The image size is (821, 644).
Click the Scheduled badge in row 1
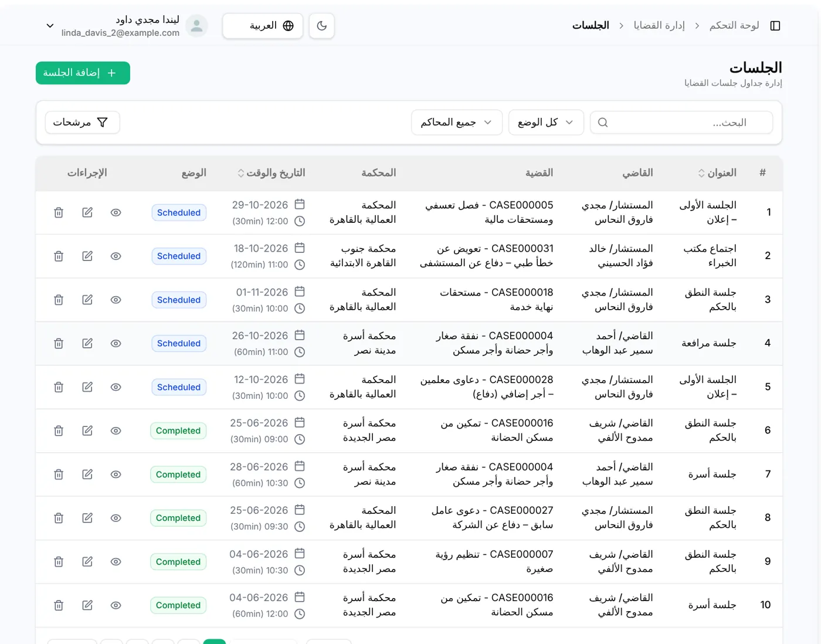(x=179, y=212)
